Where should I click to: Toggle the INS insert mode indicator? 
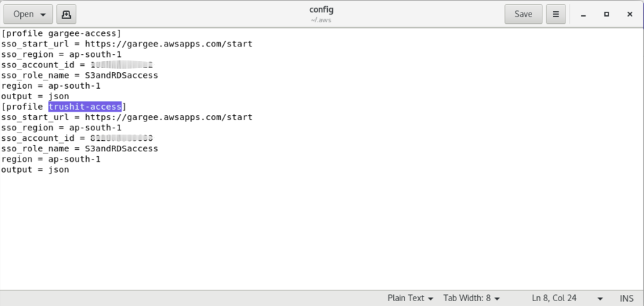click(627, 298)
